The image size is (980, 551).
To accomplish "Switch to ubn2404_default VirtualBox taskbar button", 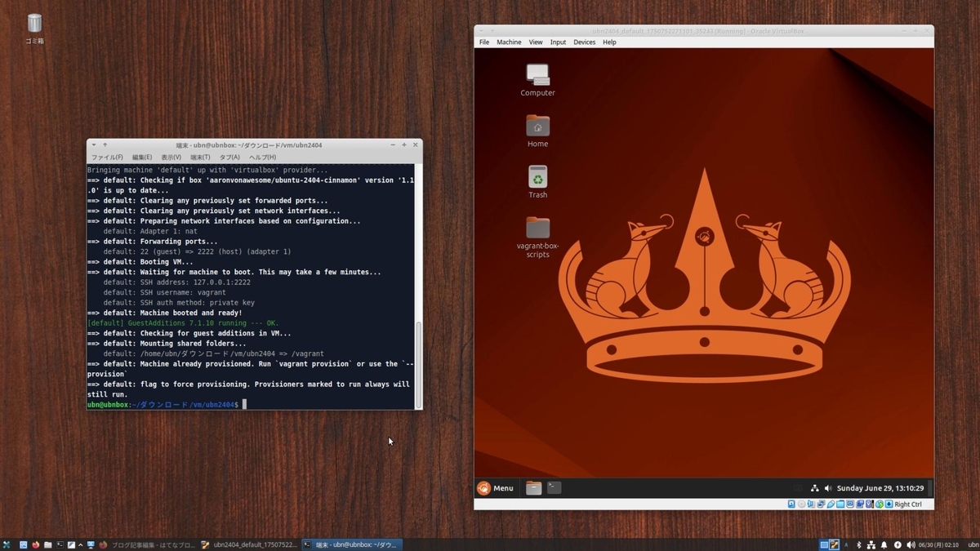I will [250, 544].
